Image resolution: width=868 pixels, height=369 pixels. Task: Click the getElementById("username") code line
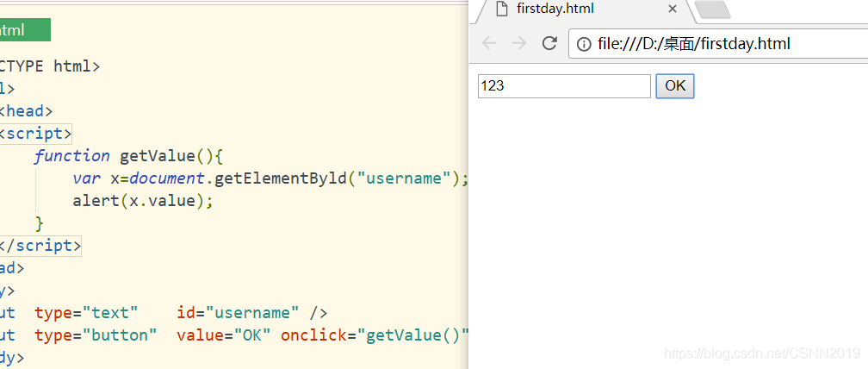coord(270,179)
